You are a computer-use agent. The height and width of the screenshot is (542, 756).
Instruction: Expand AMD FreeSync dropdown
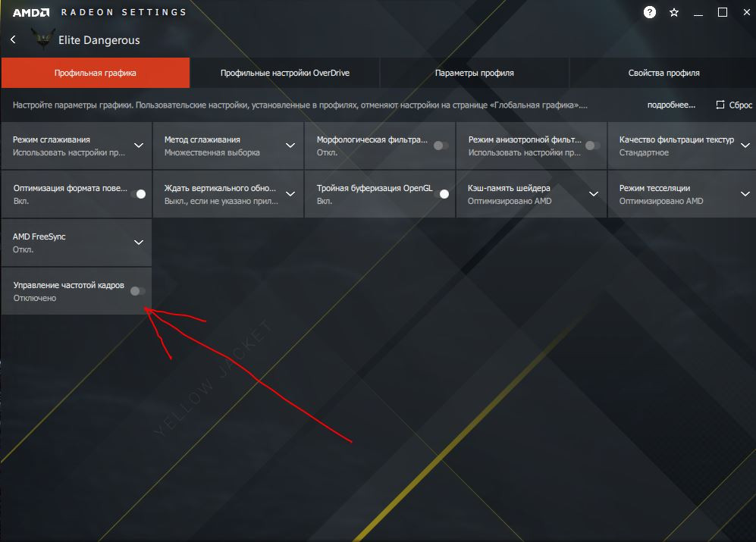tap(138, 242)
